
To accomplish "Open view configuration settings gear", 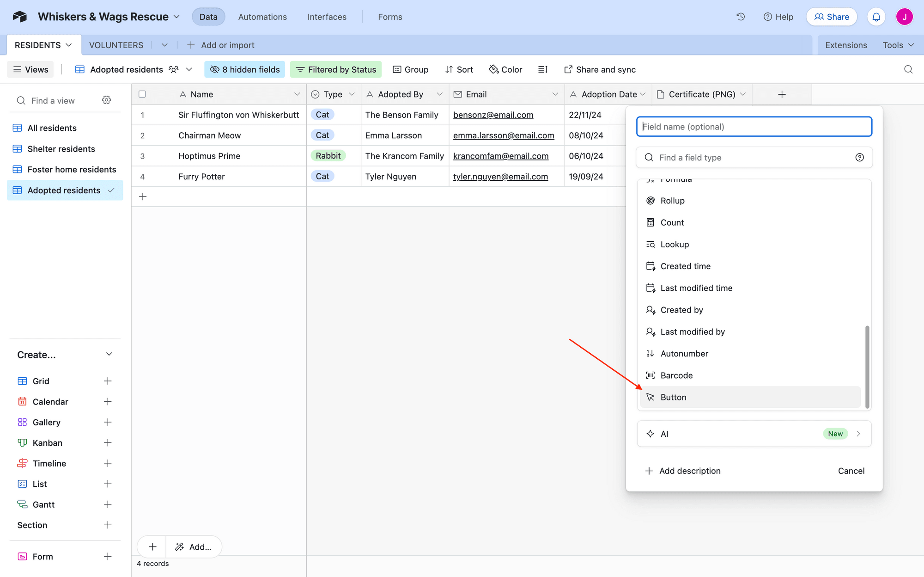I will click(x=106, y=100).
